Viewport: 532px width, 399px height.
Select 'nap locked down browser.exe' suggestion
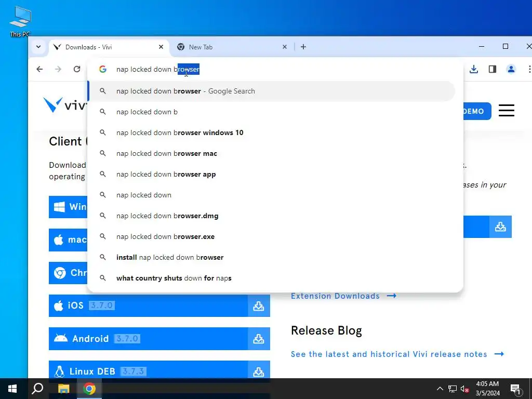click(271, 236)
